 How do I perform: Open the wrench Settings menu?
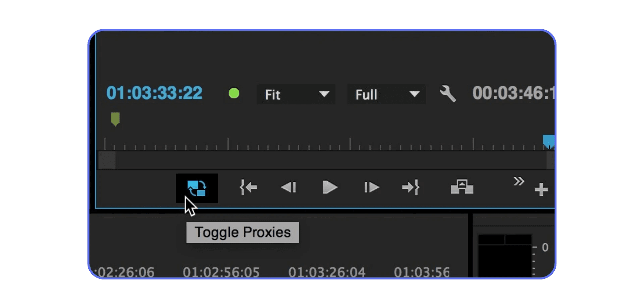click(x=448, y=94)
